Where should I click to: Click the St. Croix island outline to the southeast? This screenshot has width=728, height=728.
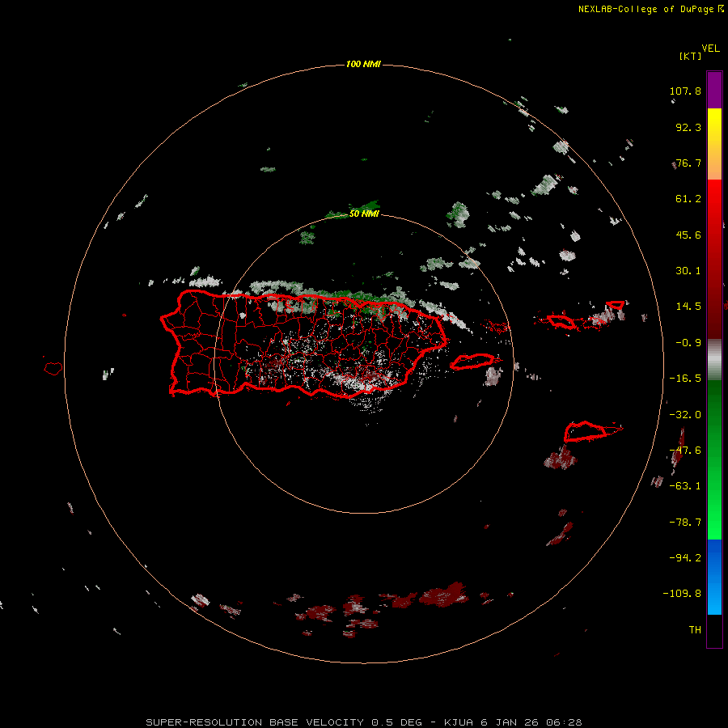586,432
